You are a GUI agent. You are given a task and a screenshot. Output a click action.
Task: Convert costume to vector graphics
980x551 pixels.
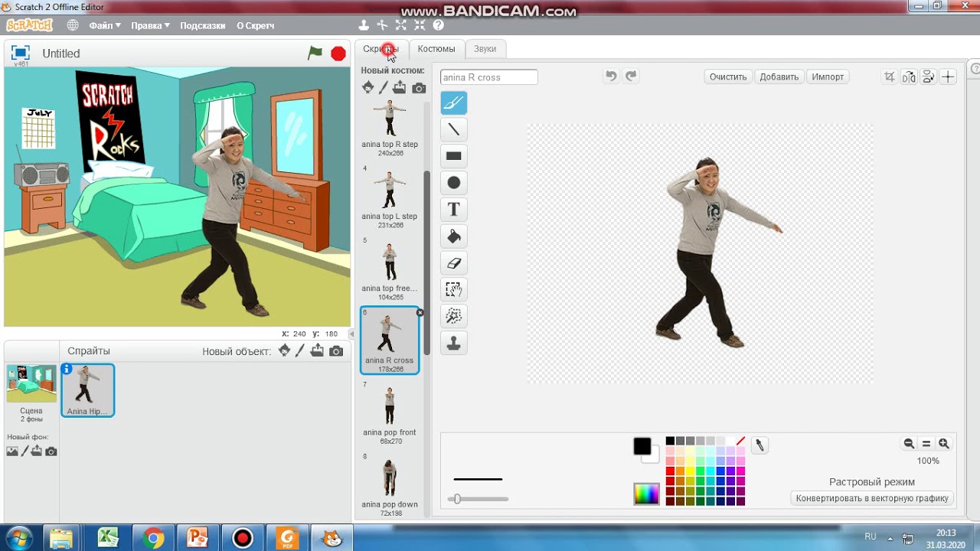click(872, 498)
